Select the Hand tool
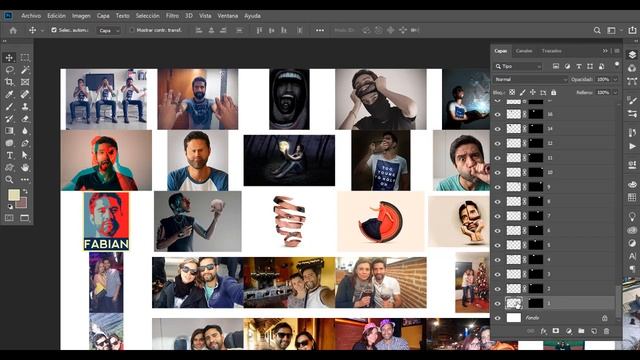 (25, 167)
